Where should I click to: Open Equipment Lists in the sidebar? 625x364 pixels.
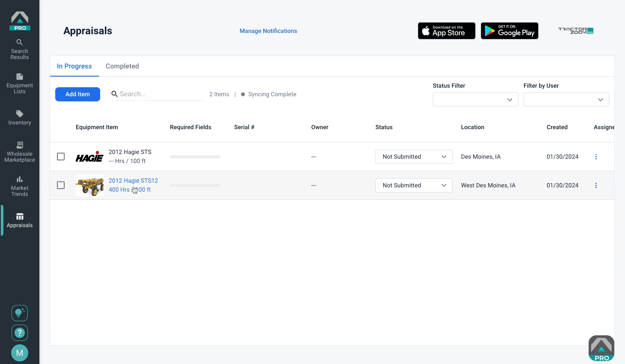[20, 84]
